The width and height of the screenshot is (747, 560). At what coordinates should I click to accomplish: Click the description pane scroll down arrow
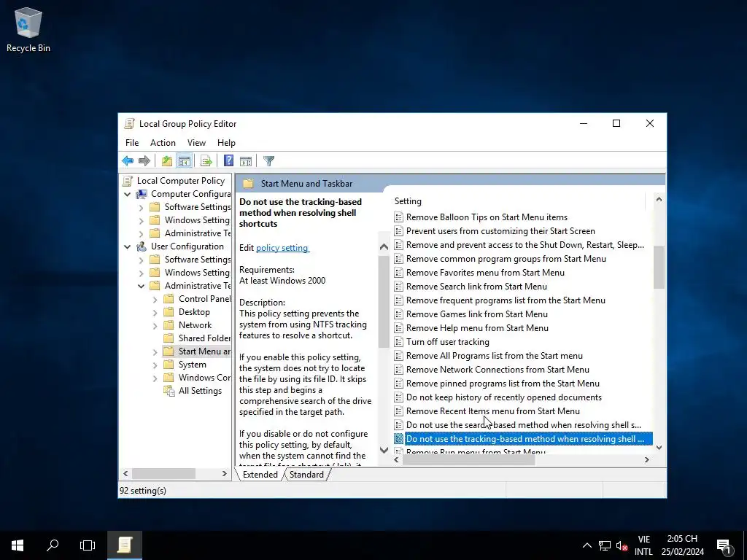pyautogui.click(x=384, y=449)
